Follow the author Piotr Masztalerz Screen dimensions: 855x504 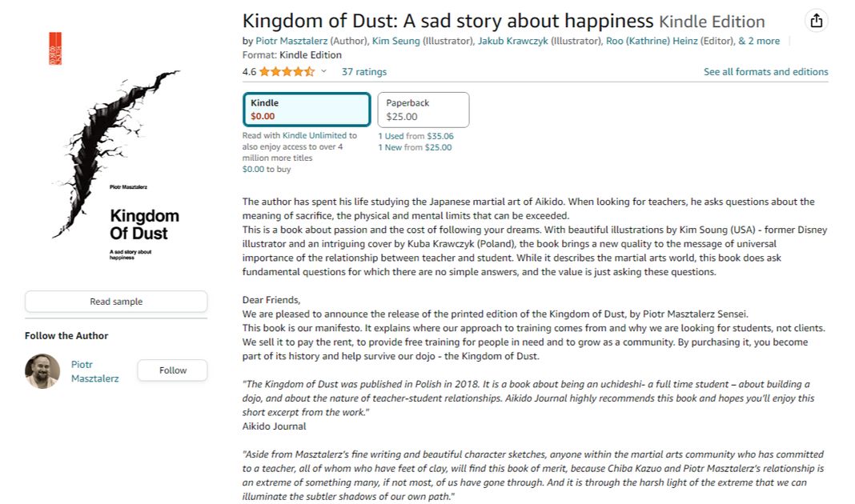(172, 370)
